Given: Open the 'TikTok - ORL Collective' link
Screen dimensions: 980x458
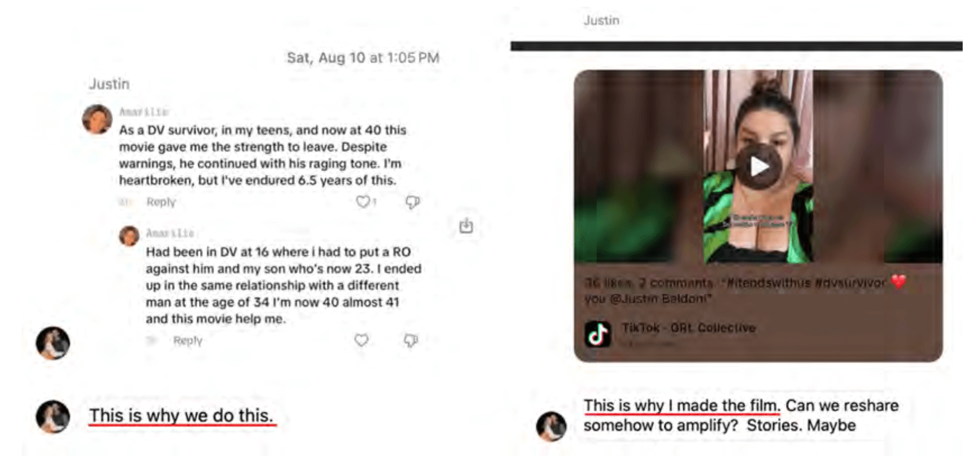Looking at the screenshot, I should (688, 328).
